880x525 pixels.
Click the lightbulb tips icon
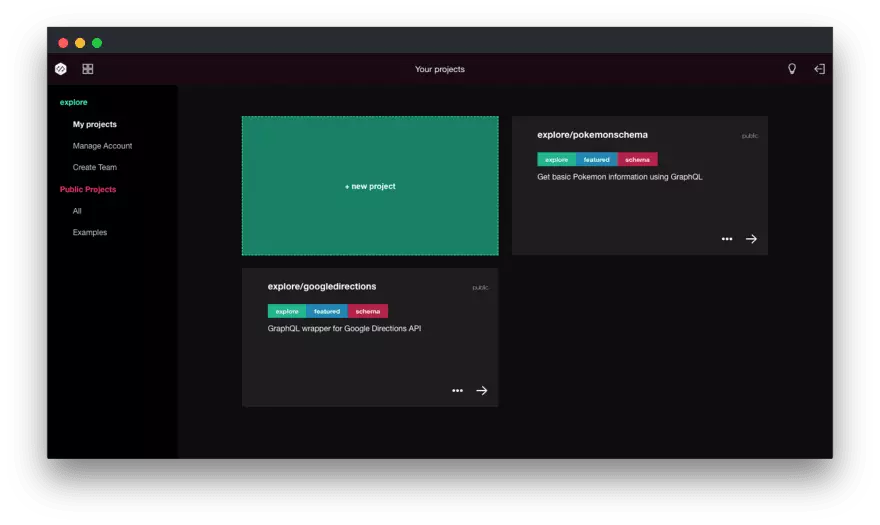(x=791, y=69)
